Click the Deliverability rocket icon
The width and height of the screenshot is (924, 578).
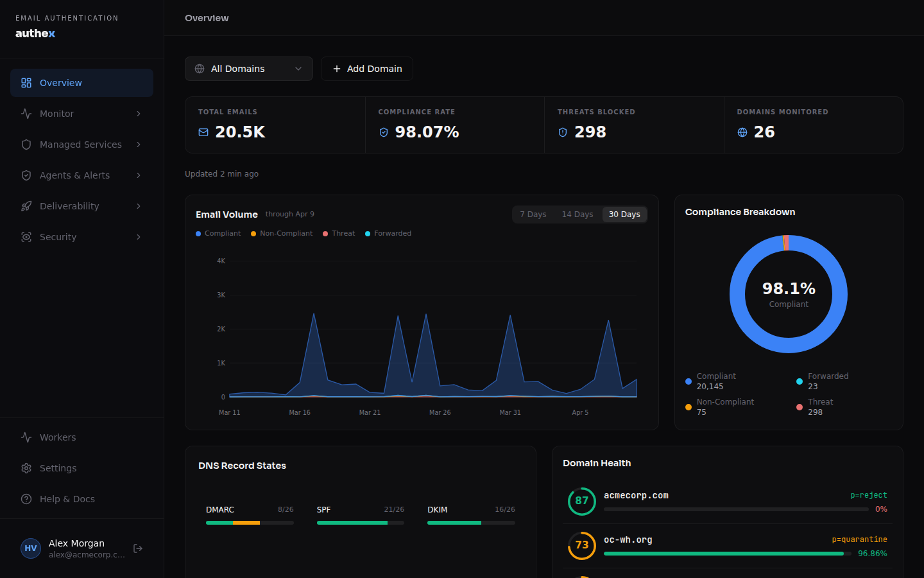(26, 206)
